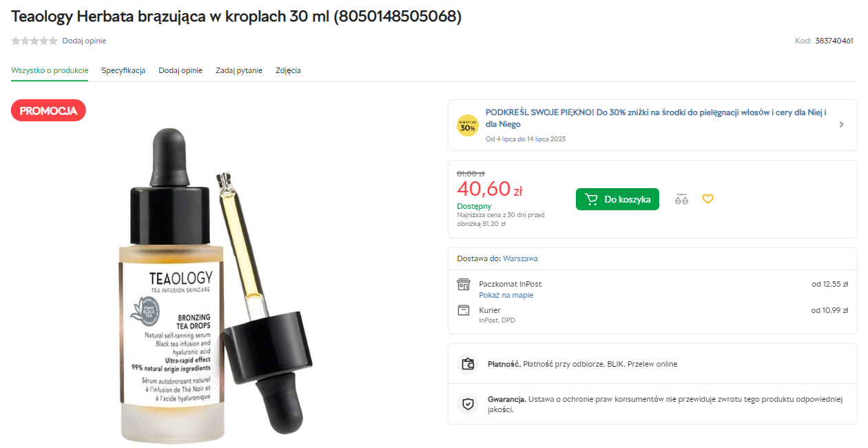Click the compare product scales icon
Viewport: 868px width, 448px height.
coord(681,199)
